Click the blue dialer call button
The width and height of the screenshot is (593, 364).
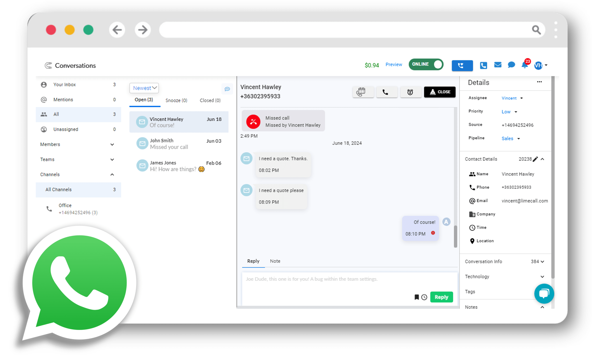[x=462, y=65]
